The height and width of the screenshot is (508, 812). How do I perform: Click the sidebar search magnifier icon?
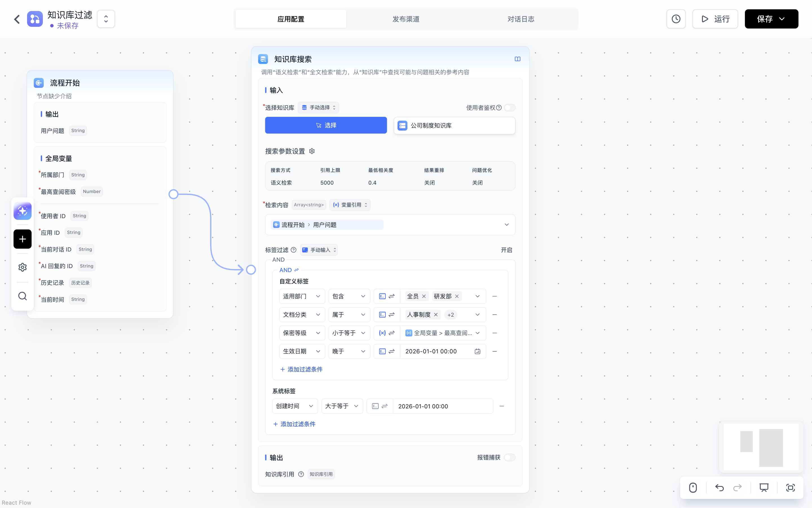(23, 296)
